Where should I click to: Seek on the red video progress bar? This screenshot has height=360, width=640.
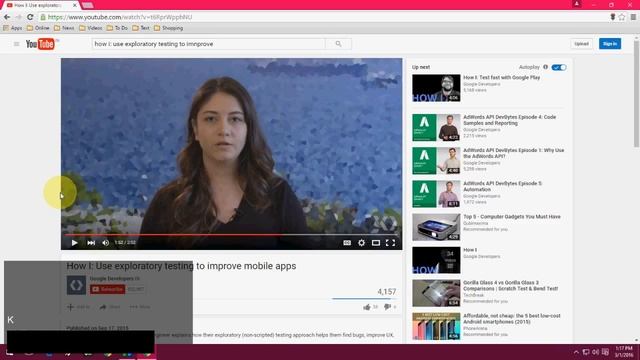pyautogui.click(x=231, y=235)
